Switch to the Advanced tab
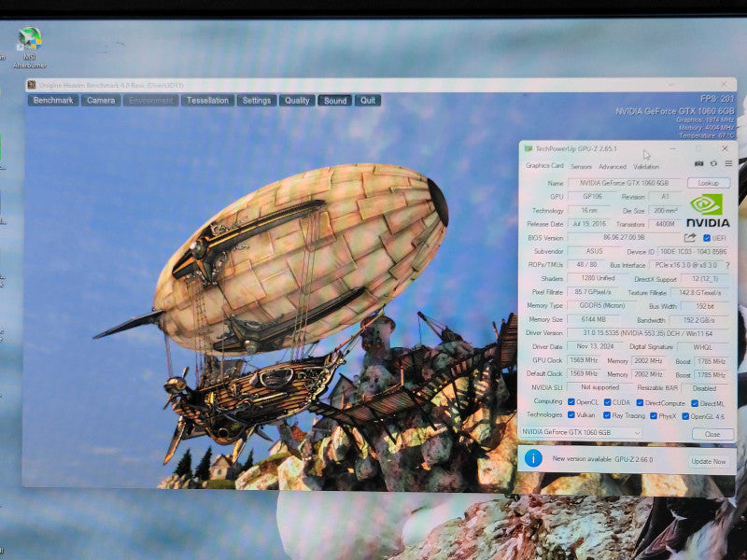Viewport: 747px width, 560px height. [x=613, y=166]
